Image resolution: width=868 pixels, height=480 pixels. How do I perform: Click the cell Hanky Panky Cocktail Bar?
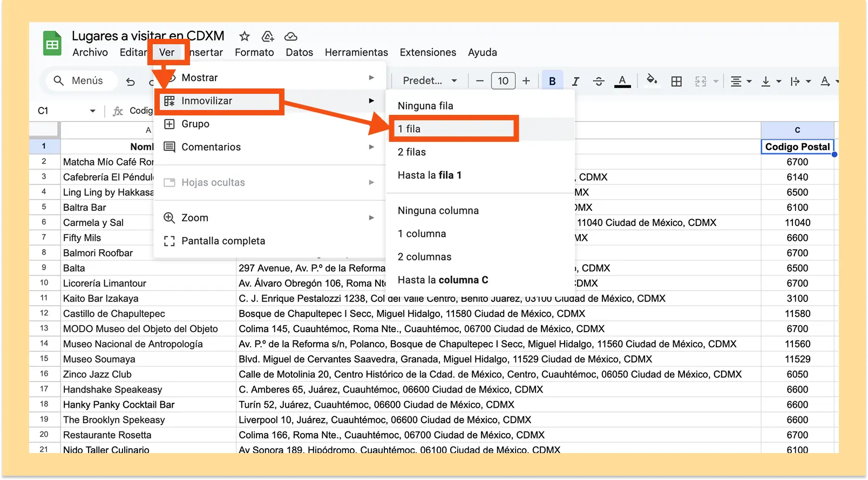pyautogui.click(x=148, y=404)
